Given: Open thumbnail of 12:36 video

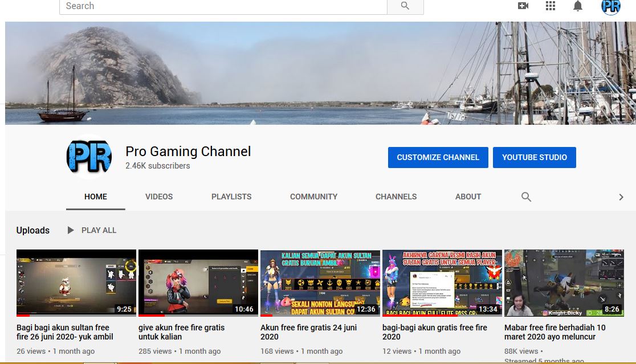Looking at the screenshot, I should [x=320, y=283].
